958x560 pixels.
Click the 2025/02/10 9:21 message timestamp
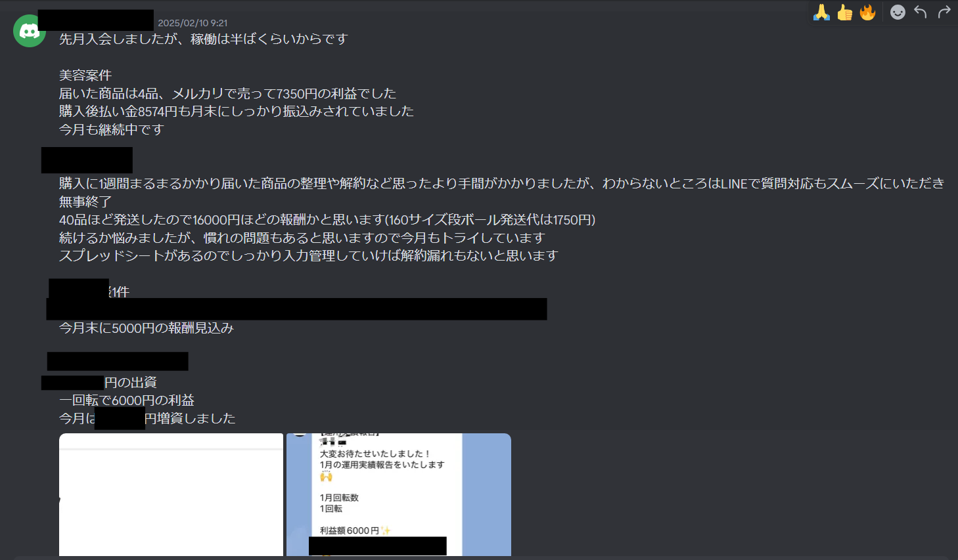coord(193,23)
